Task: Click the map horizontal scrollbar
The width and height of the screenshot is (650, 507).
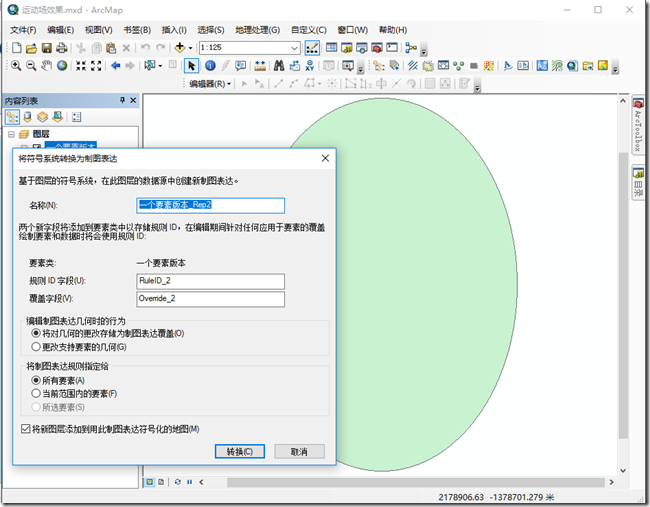Action: [x=415, y=482]
